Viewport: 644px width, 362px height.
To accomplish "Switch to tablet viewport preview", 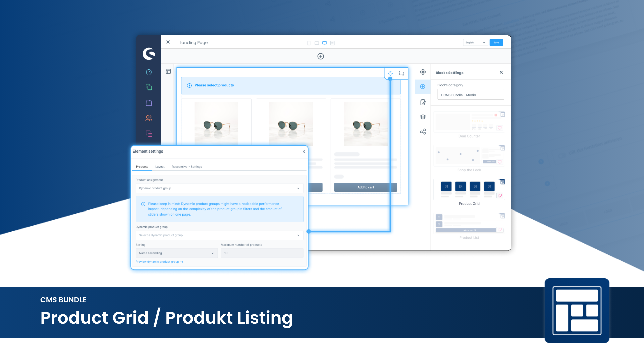I will [317, 43].
